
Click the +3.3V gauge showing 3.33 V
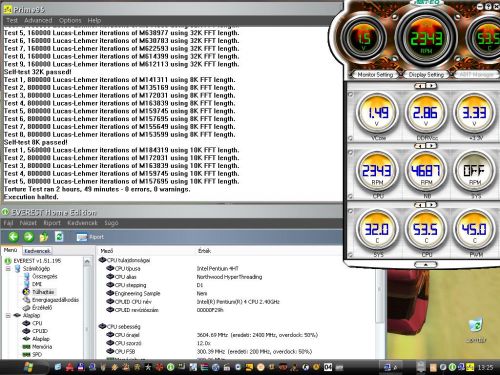click(x=474, y=113)
